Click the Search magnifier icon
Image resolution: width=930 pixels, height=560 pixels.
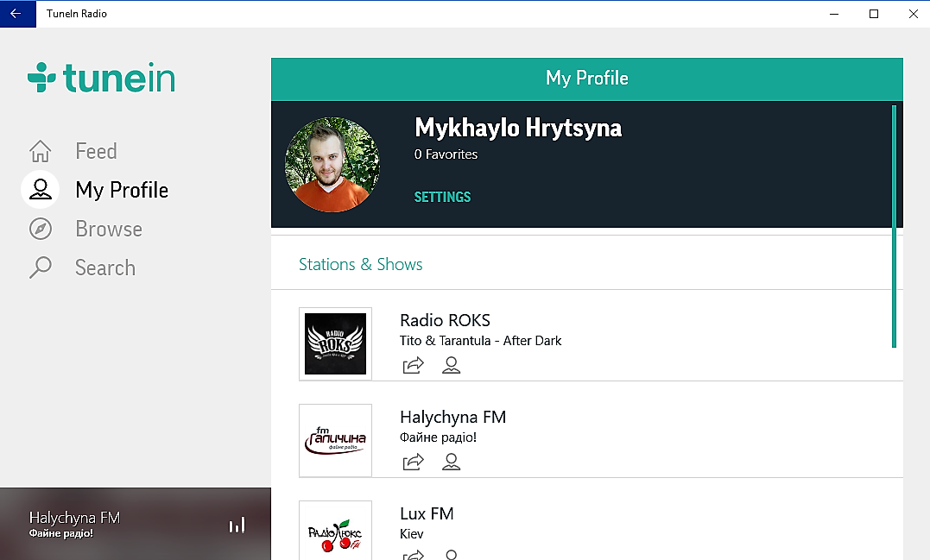40,267
